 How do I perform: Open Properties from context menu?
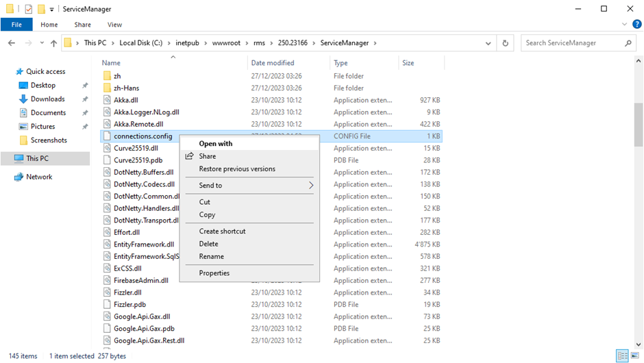pyautogui.click(x=249, y=273)
